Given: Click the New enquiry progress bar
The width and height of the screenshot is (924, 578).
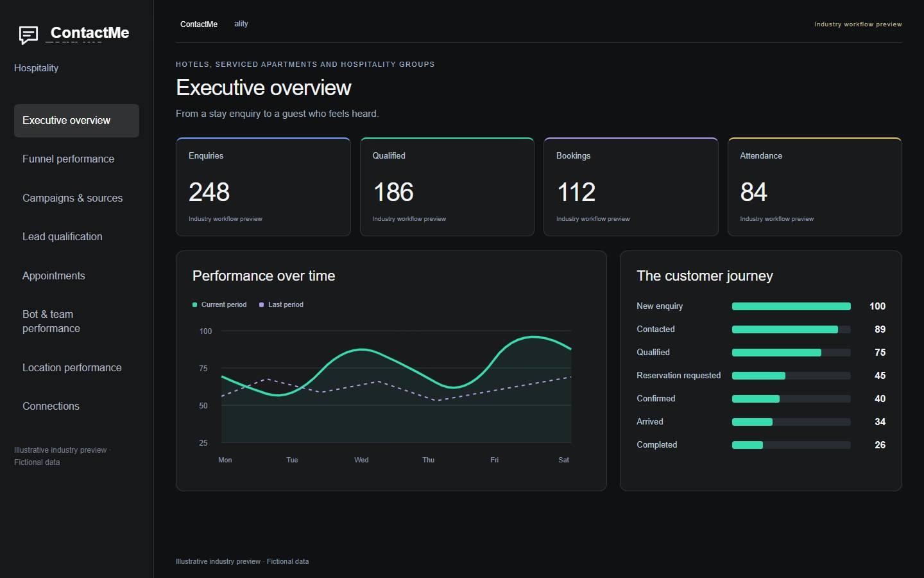Looking at the screenshot, I should point(791,306).
